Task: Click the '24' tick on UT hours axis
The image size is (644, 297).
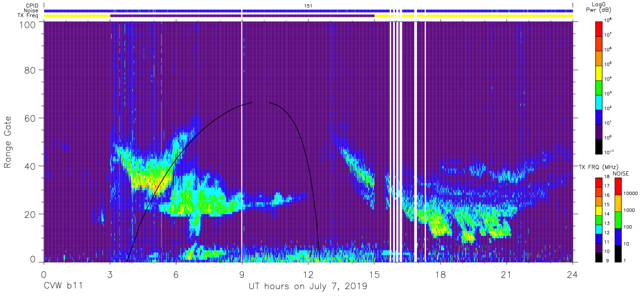Action: [x=573, y=274]
